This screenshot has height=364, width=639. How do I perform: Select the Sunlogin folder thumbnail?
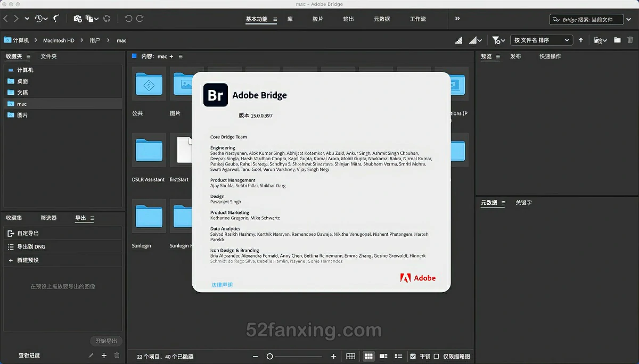[x=149, y=216]
